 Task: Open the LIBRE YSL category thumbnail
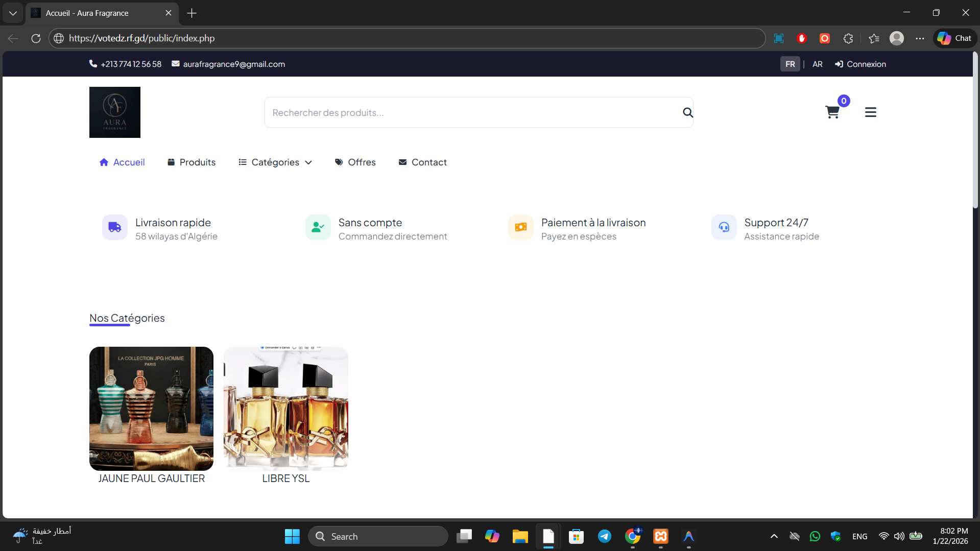(285, 409)
